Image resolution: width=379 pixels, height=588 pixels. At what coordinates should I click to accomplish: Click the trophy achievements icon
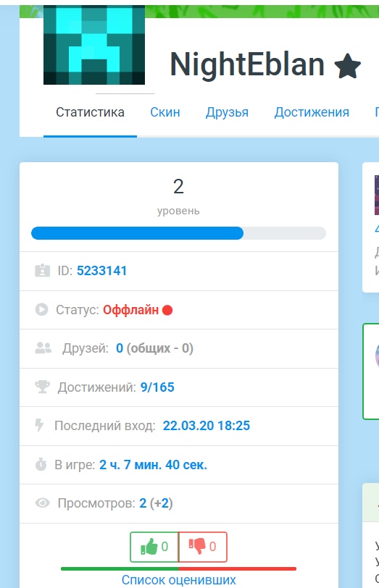(x=43, y=387)
